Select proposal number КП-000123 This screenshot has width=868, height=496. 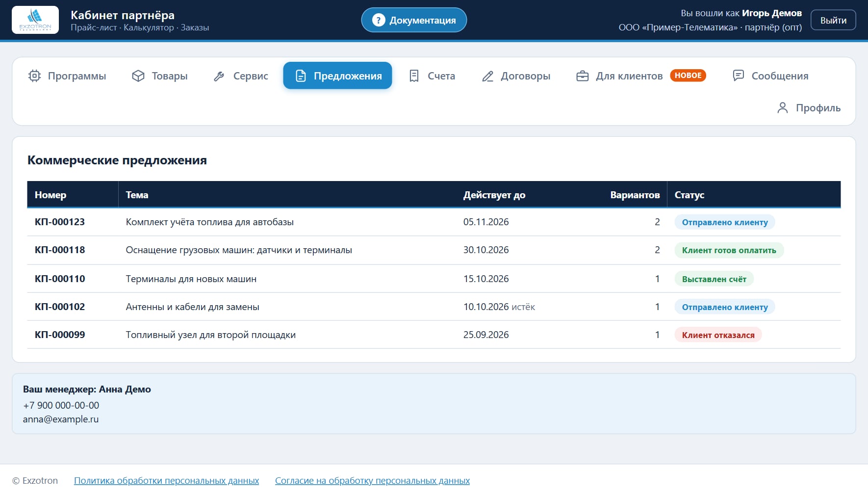point(60,222)
